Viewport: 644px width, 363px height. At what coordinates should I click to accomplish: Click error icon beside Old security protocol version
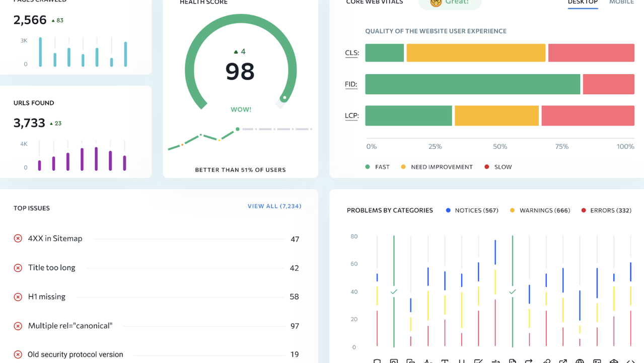coord(18,354)
